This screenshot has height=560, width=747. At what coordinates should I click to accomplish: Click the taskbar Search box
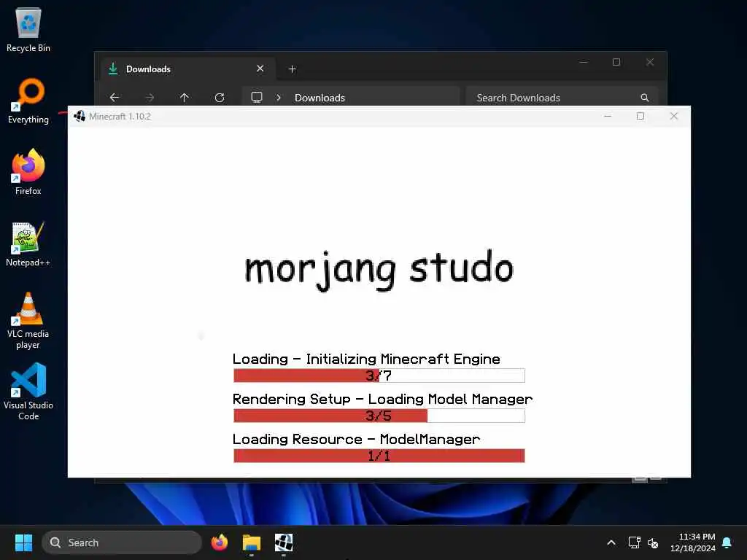click(x=122, y=542)
